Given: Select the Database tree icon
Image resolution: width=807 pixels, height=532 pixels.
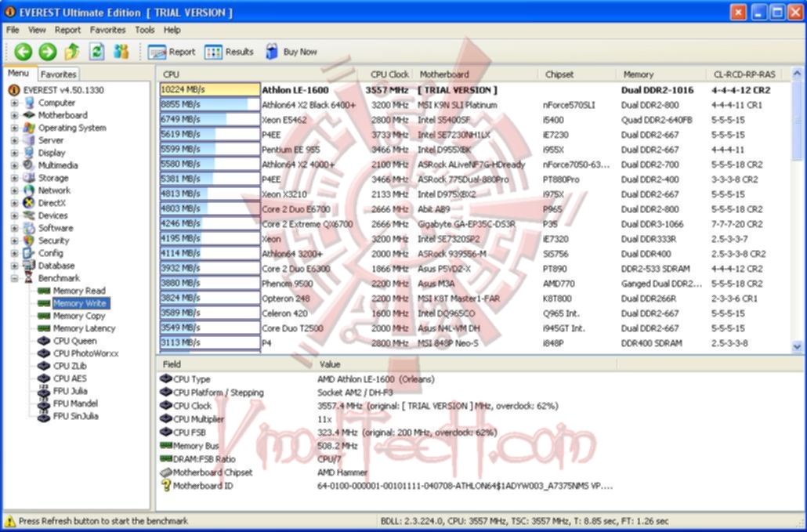Looking at the screenshot, I should tap(29, 266).
